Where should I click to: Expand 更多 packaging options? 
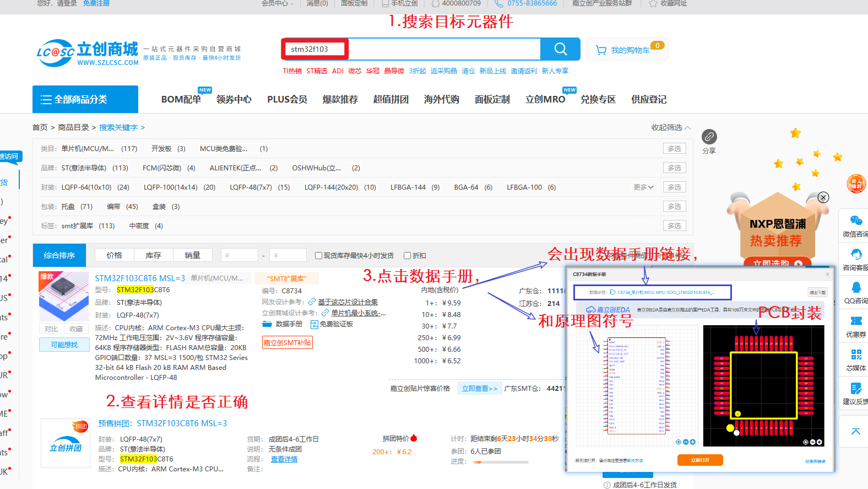click(643, 187)
